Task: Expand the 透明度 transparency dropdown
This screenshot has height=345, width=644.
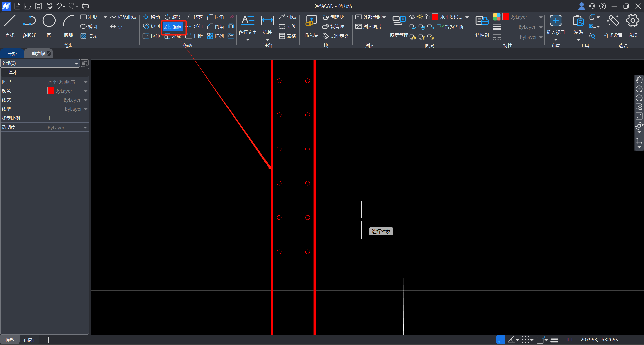Action: 85,128
